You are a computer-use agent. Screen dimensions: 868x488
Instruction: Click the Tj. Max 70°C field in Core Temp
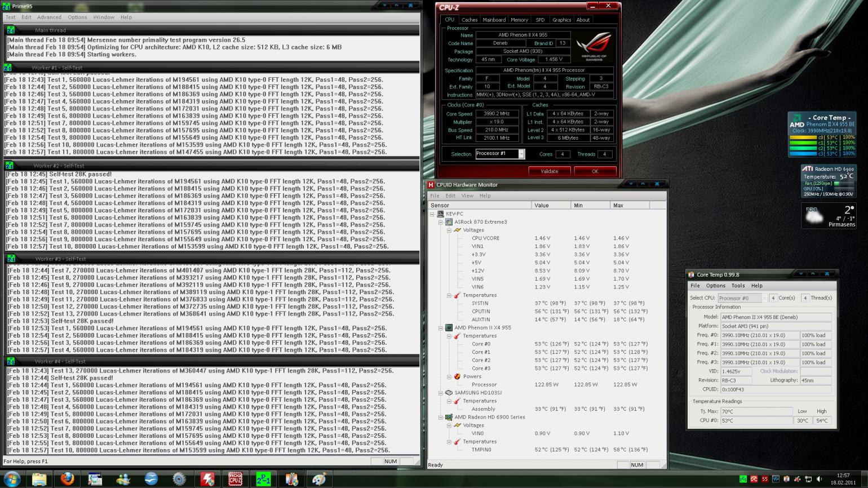tap(756, 411)
